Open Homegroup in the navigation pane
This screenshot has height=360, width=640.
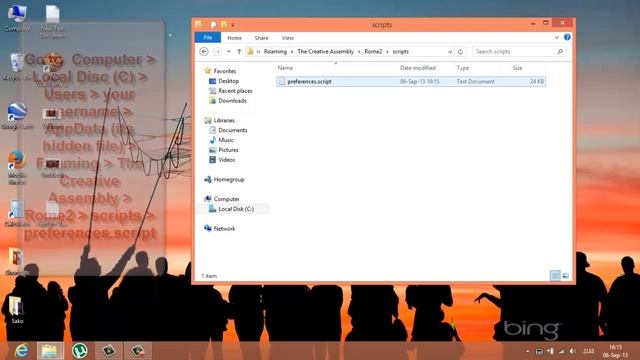[x=229, y=180]
